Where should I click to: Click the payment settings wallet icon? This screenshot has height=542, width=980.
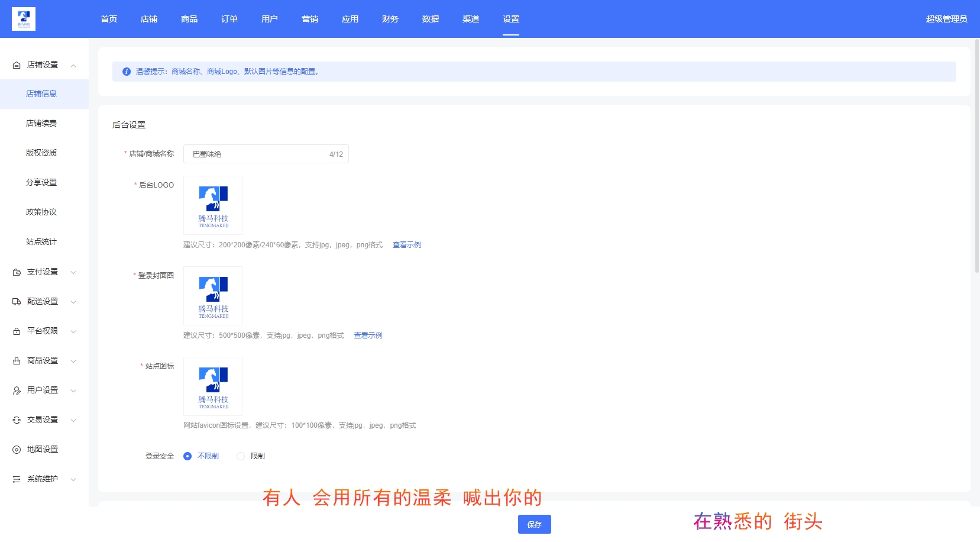[x=17, y=272]
